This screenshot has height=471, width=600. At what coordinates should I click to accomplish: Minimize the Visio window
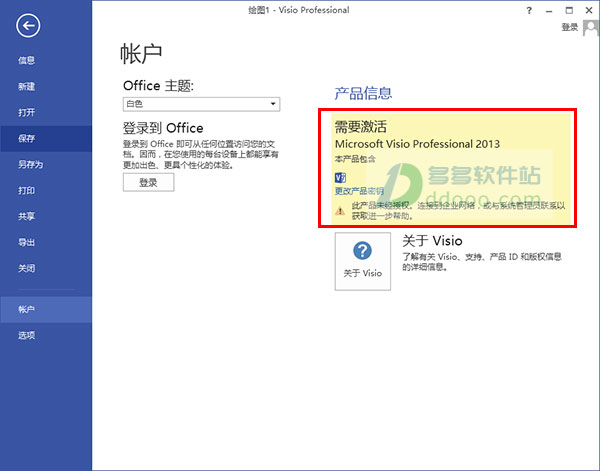(x=549, y=11)
